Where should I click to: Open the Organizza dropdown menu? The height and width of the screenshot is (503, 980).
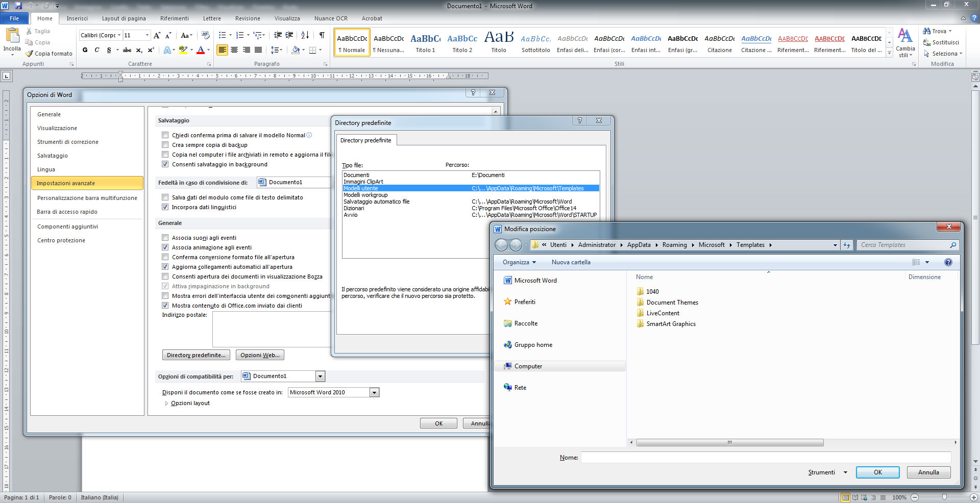click(519, 262)
